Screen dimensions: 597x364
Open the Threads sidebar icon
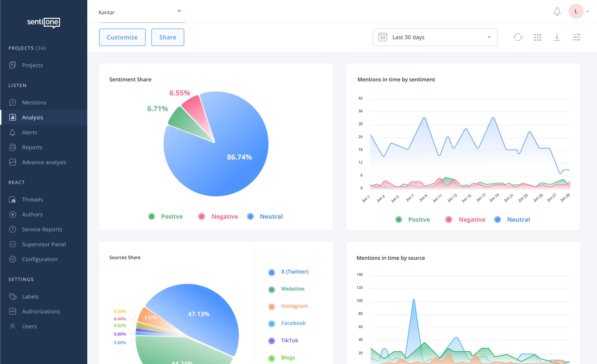point(12,199)
